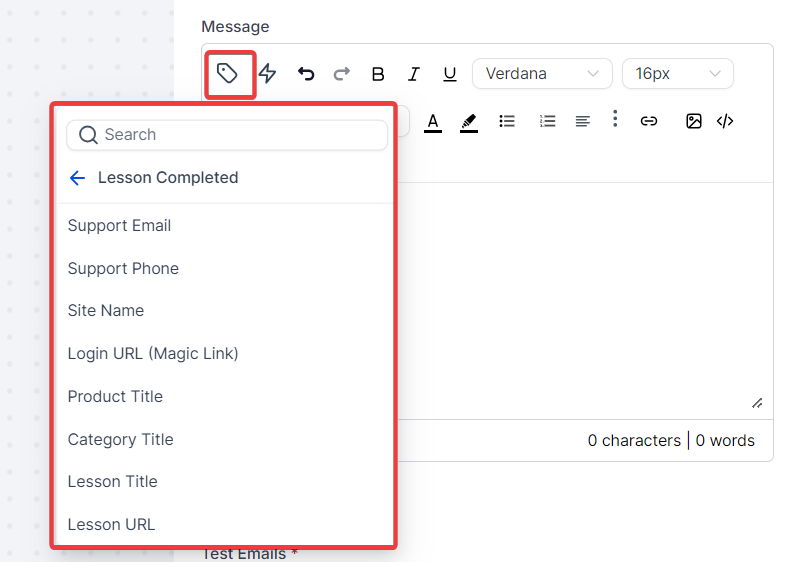This screenshot has height=562, width=795.
Task: Undo the last edit
Action: point(306,74)
